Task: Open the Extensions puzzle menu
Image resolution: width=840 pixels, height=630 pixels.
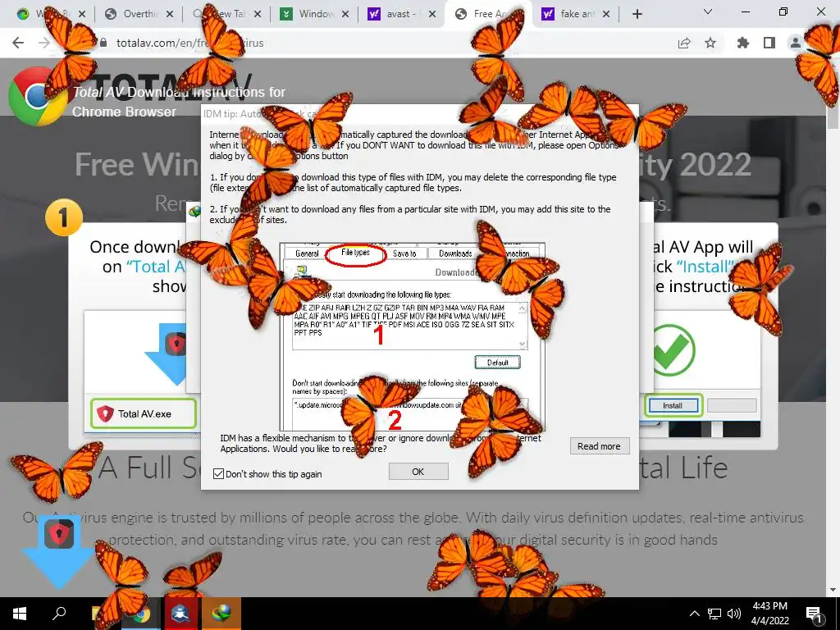Action: (x=742, y=43)
